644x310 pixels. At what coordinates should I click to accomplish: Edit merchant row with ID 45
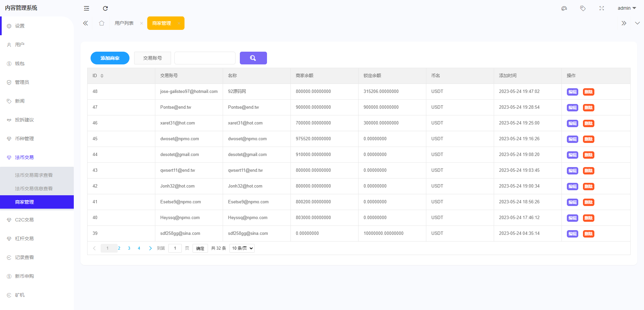573,139
